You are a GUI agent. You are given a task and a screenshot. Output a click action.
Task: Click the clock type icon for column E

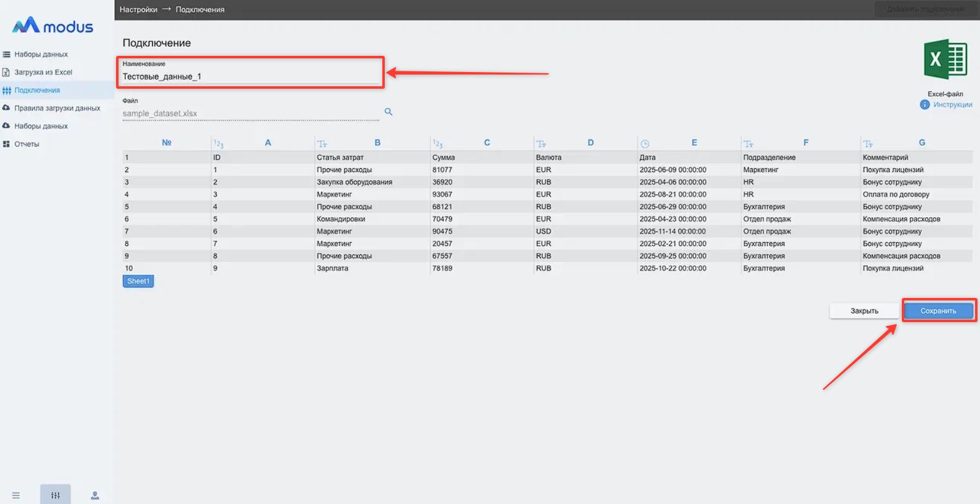[x=645, y=143]
